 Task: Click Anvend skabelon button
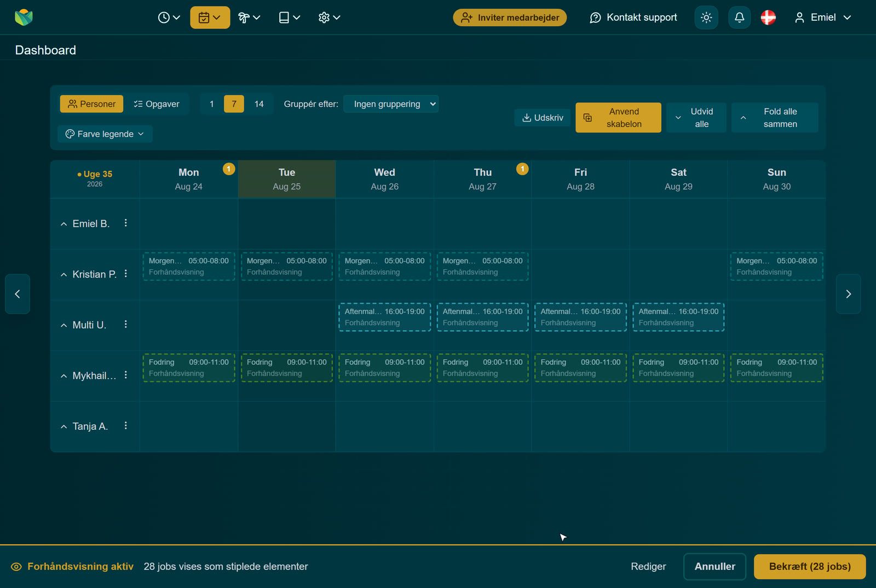(618, 118)
